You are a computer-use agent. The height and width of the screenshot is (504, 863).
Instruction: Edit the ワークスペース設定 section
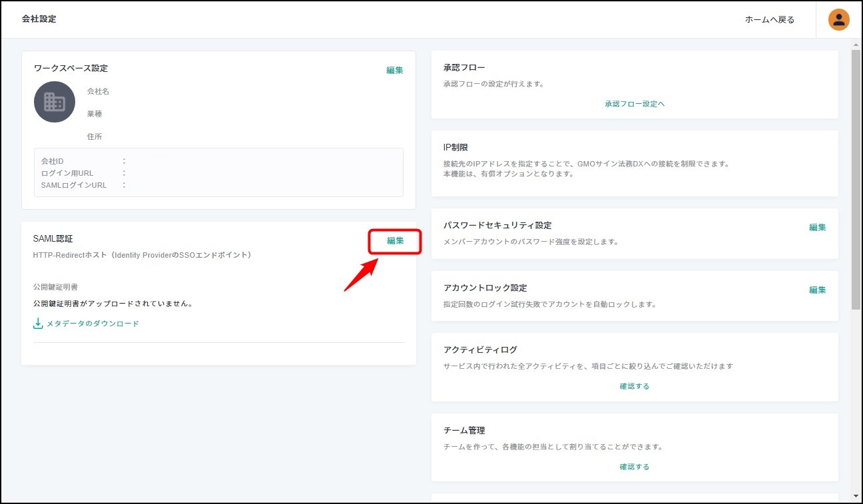click(x=394, y=70)
